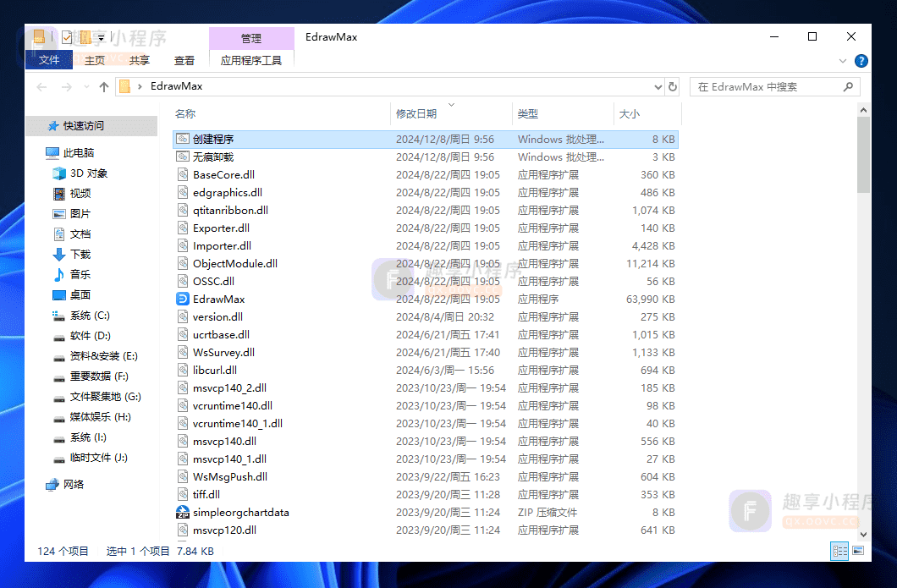Open quick access toolbar customize dropdown
The height and width of the screenshot is (588, 897).
101,38
